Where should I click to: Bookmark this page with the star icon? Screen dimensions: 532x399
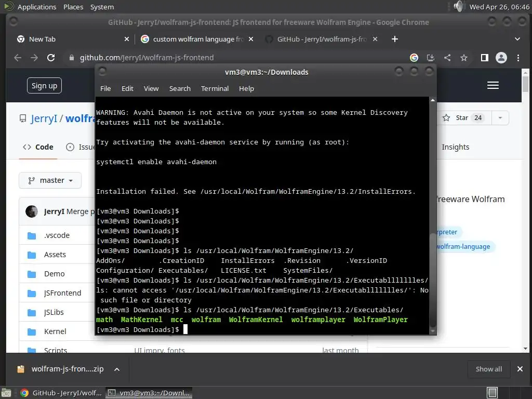click(x=464, y=58)
